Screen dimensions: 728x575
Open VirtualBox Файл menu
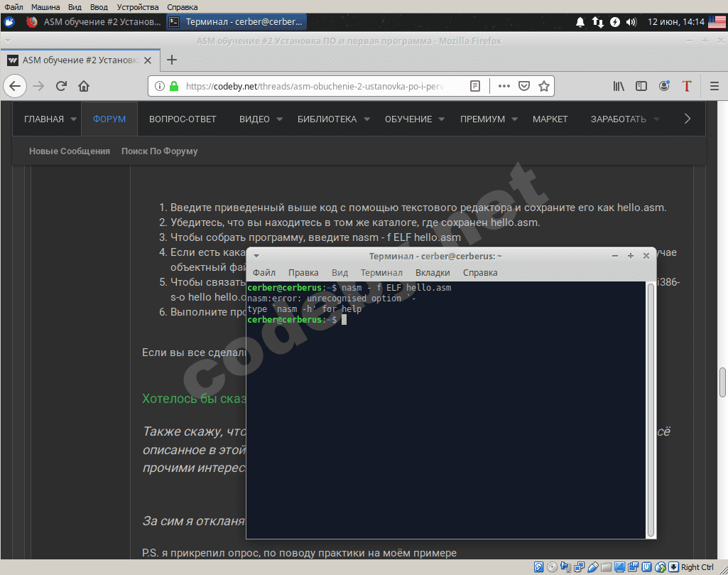13,7
